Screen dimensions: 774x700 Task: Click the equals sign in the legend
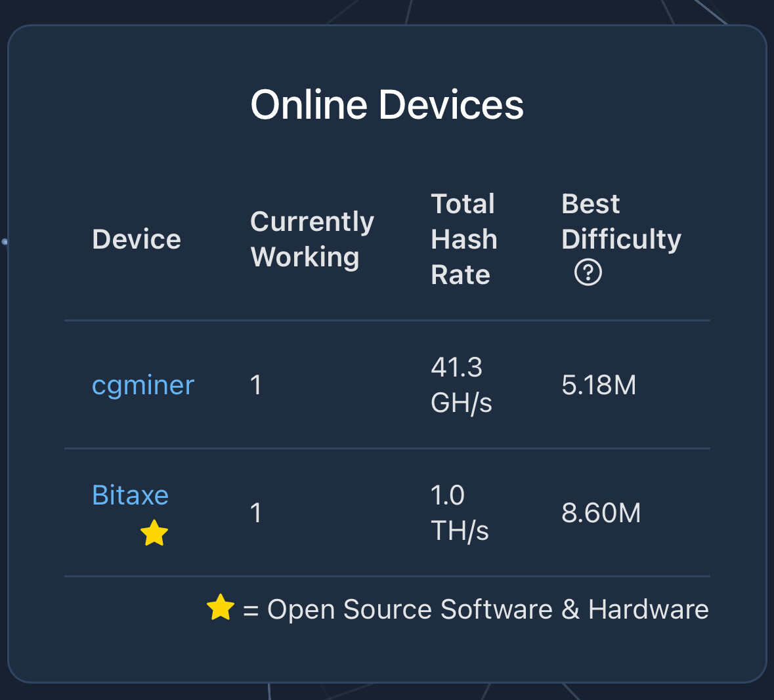tap(251, 611)
